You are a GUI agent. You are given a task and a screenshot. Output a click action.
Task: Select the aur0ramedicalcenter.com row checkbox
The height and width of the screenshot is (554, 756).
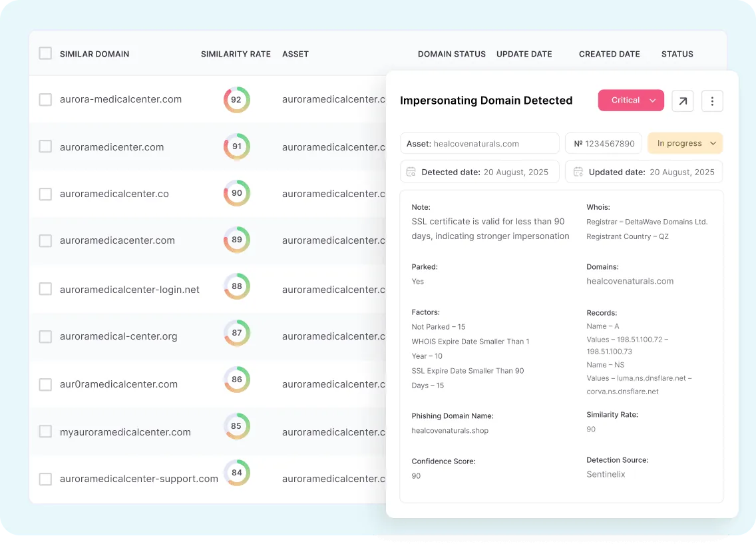45,384
